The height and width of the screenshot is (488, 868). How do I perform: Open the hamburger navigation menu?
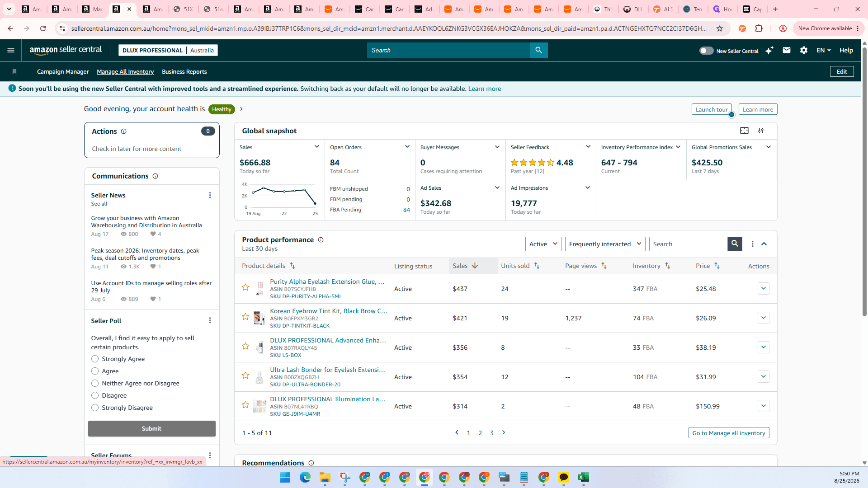coord(11,50)
